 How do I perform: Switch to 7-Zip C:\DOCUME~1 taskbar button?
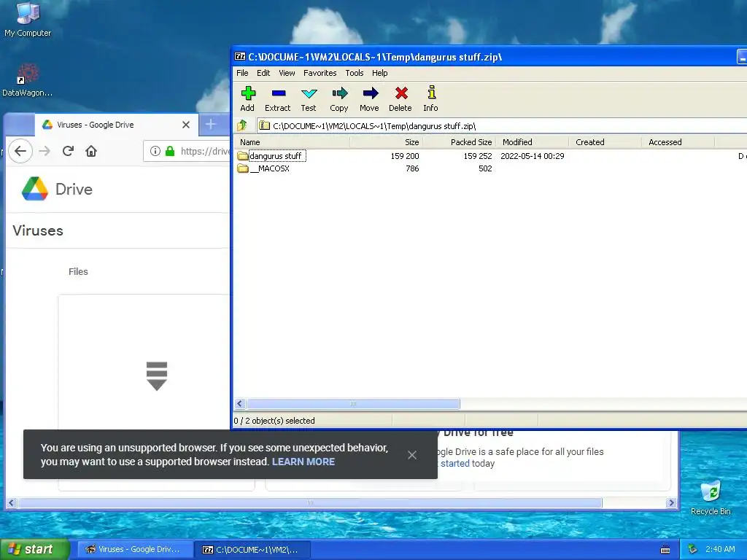click(x=252, y=550)
